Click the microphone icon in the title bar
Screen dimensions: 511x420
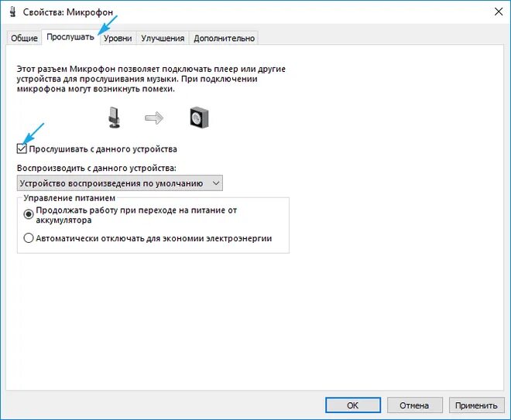point(12,12)
